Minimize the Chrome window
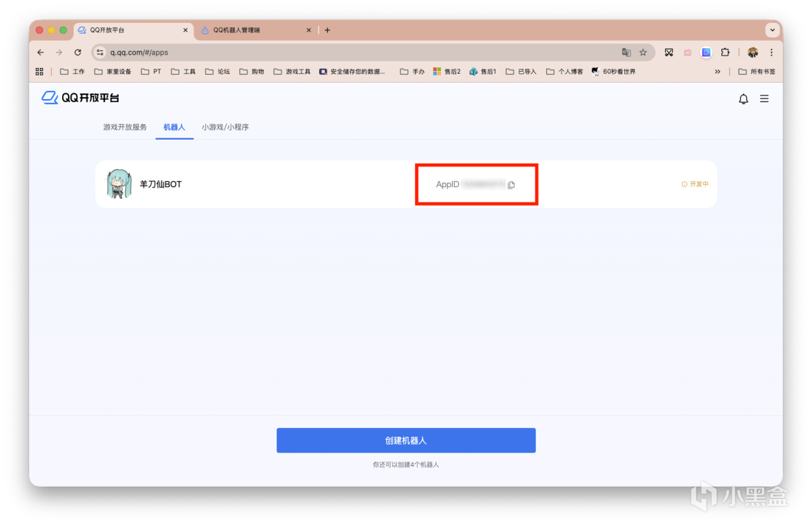Image resolution: width=812 pixels, height=525 pixels. 51,30
